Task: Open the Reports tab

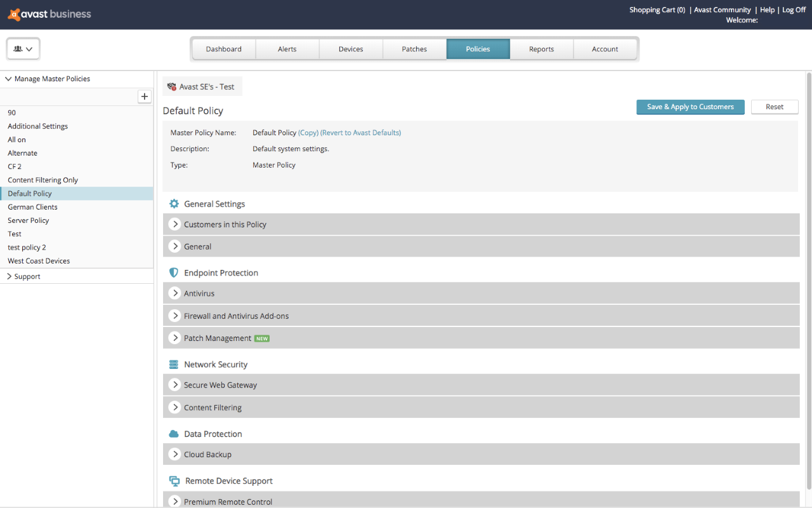Action: point(542,49)
